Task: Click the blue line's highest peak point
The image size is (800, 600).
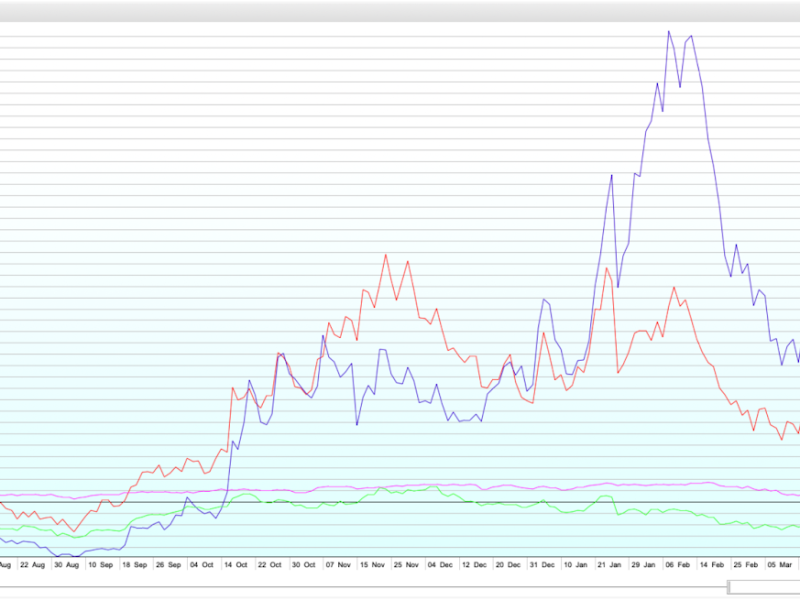Action: pyautogui.click(x=669, y=32)
